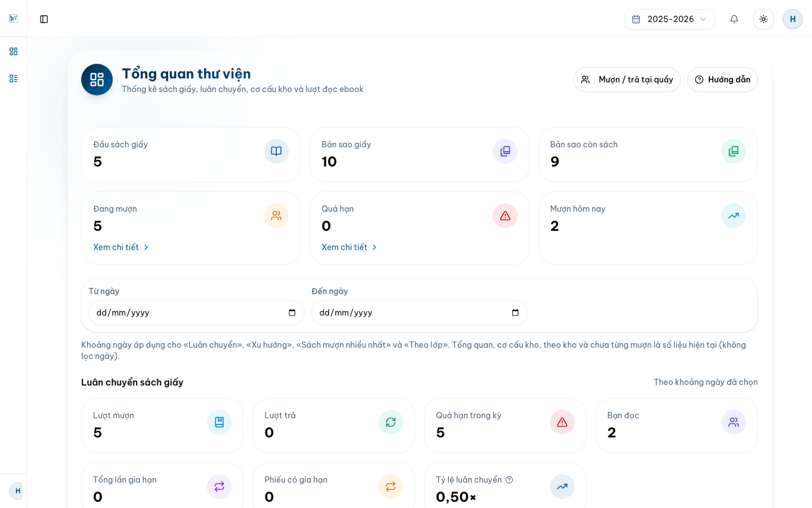Screen dimensions: 812x508
Task: Click the Lượt trả refresh icon
Action: pos(391,422)
